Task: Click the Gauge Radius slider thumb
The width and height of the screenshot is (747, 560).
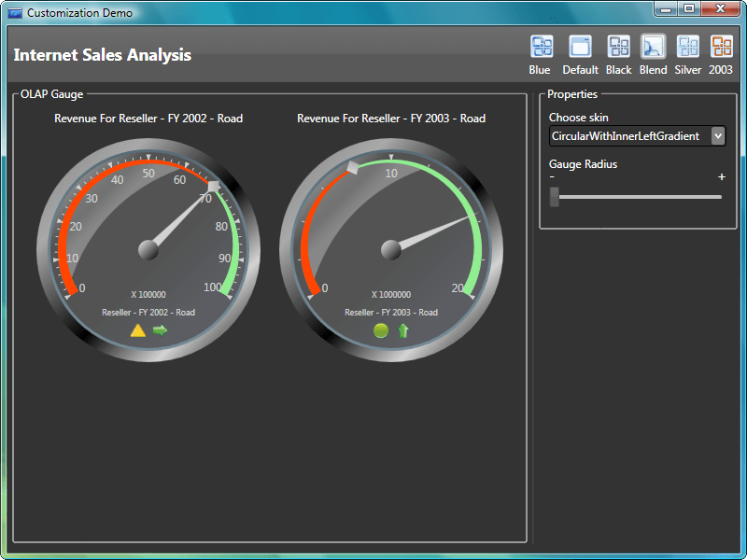Action: click(x=555, y=197)
